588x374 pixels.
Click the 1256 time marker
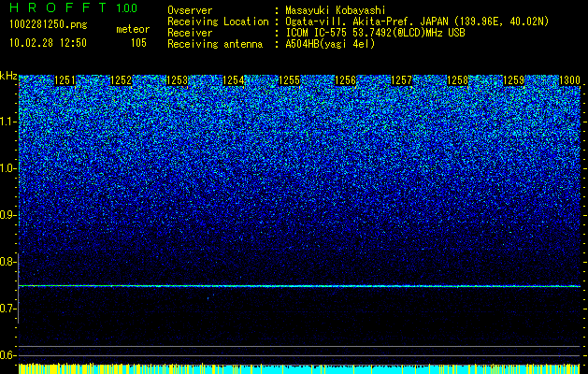(345, 80)
